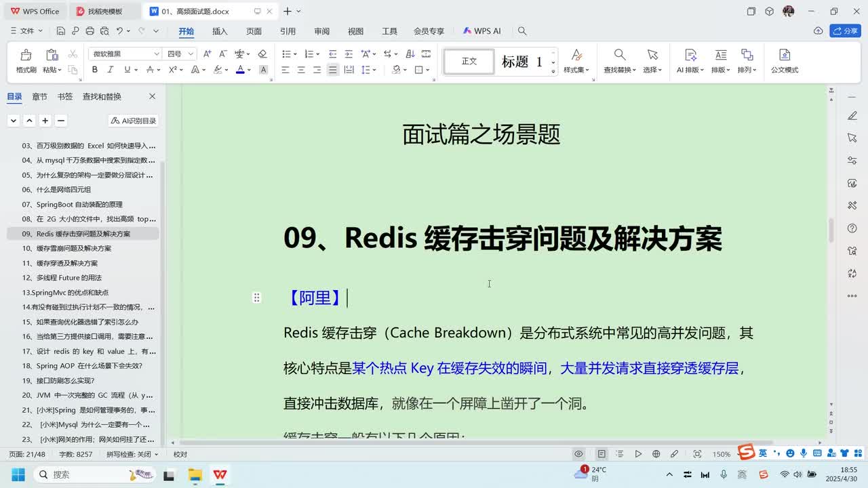
Task: Open the 找稻壳模板 tab
Action: tap(104, 12)
